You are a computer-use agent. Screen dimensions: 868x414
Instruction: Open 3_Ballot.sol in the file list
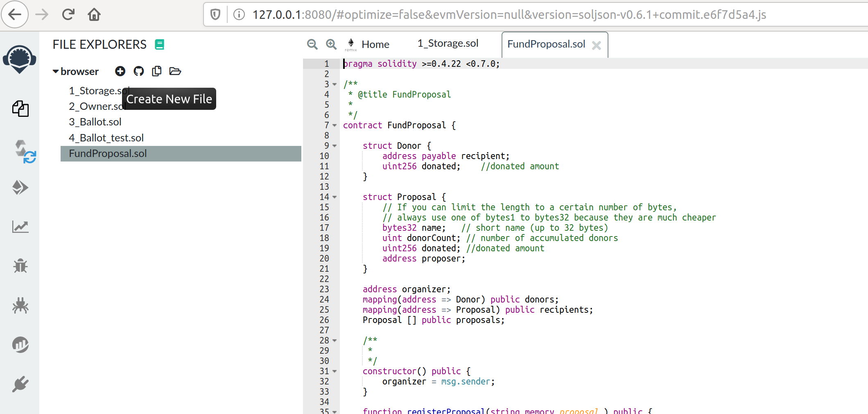[95, 122]
